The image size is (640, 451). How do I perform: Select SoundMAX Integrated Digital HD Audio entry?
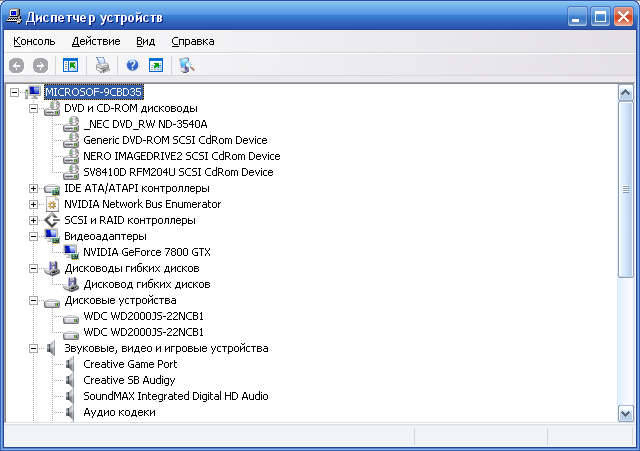point(176,396)
